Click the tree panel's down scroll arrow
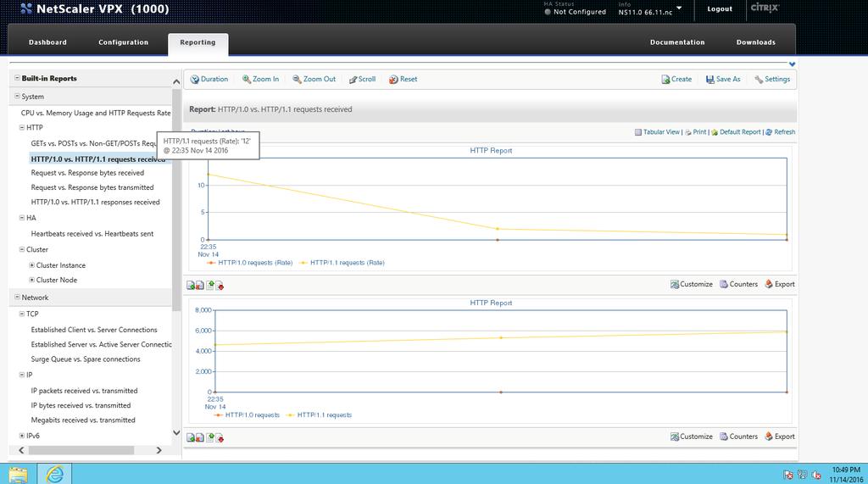The height and width of the screenshot is (484, 868). (x=176, y=432)
